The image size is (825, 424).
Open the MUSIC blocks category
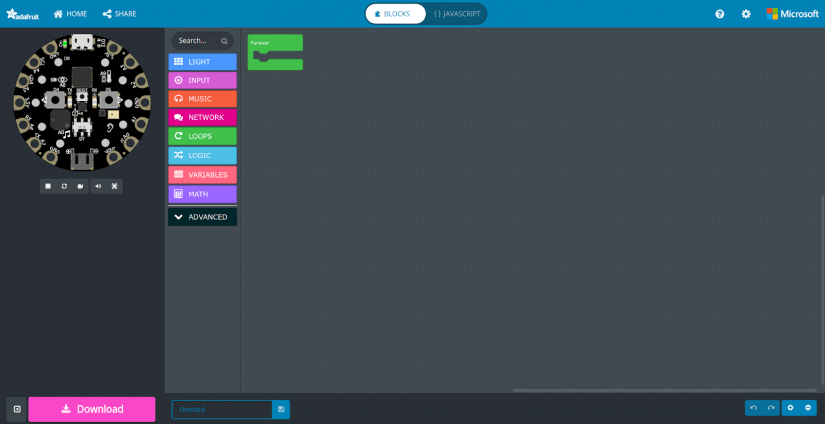[x=202, y=98]
